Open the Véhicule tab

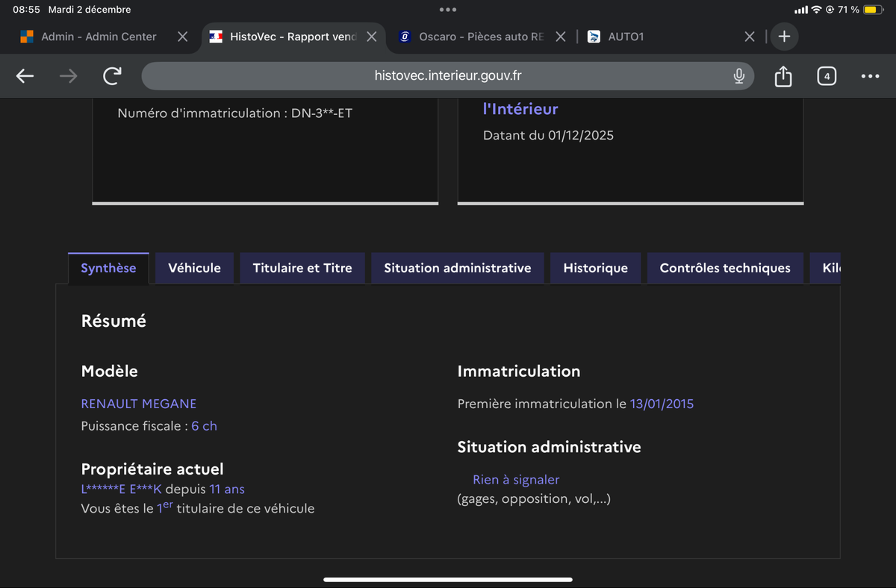(x=194, y=268)
